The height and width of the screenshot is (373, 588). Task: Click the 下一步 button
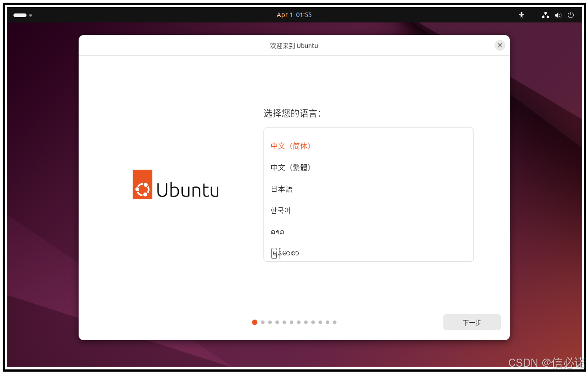(472, 322)
